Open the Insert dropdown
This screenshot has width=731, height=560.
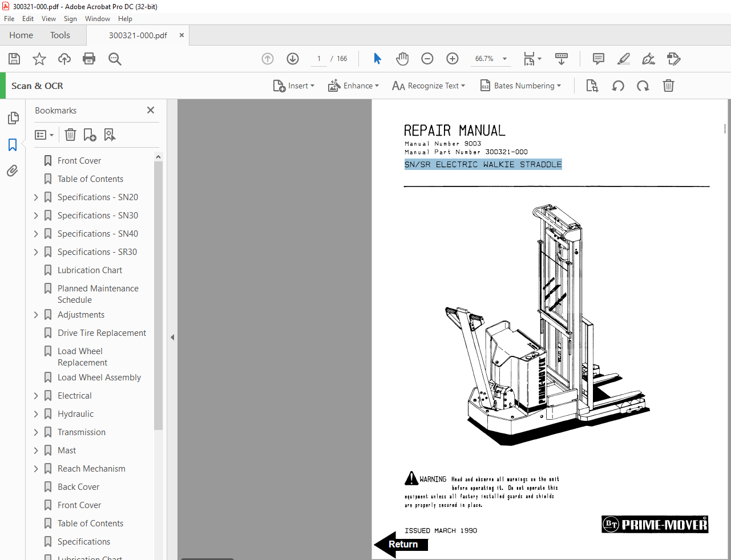[x=294, y=86]
